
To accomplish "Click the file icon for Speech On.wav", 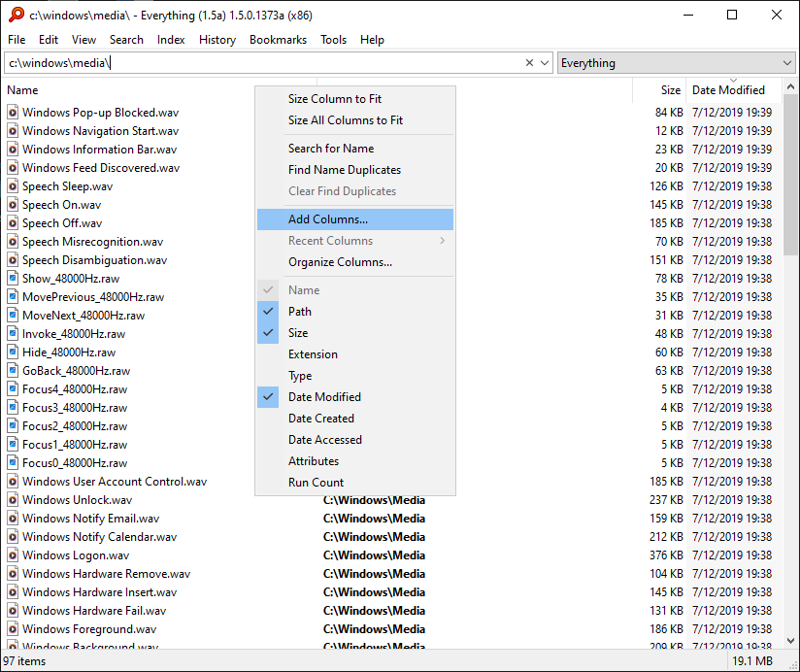I will click(x=13, y=205).
